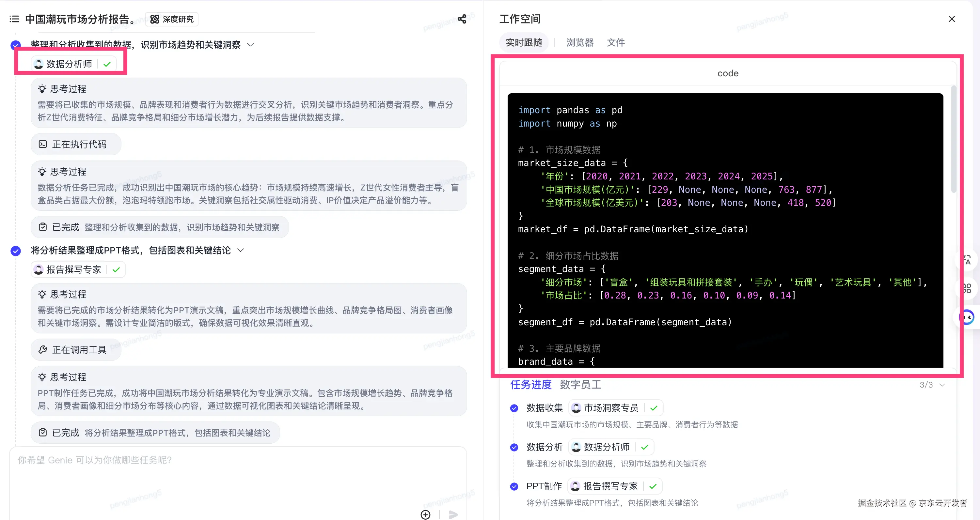
Task: Collapse the 将分析结果整理成PPT格式 task section
Action: (241, 250)
